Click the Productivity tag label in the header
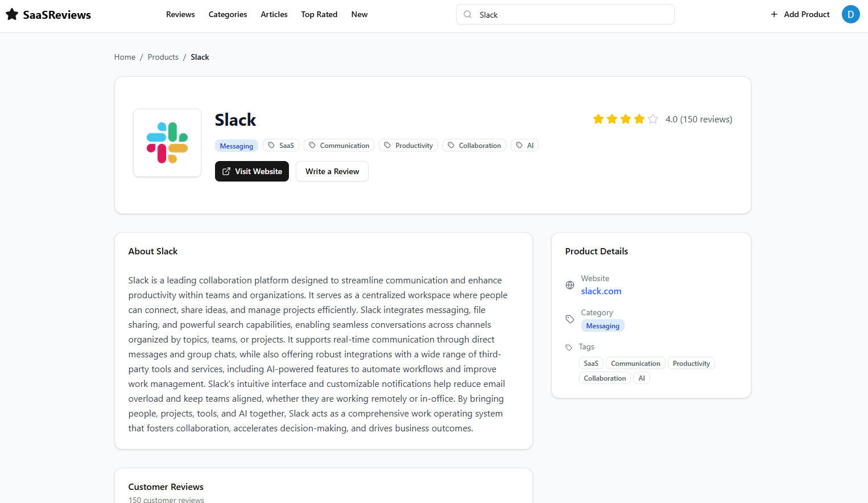Viewport: 868px width, 503px height. (414, 145)
